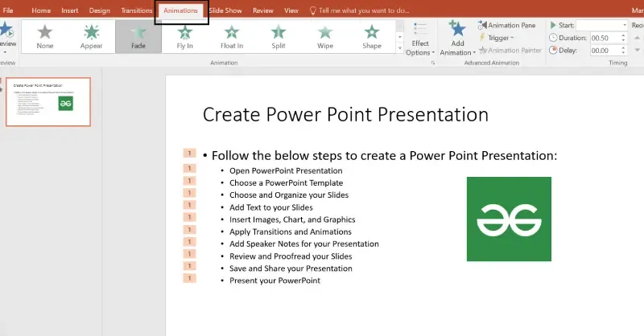Click bullet text Open PowerPoint Presentation
Image resolution: width=644 pixels, height=336 pixels.
click(x=286, y=170)
